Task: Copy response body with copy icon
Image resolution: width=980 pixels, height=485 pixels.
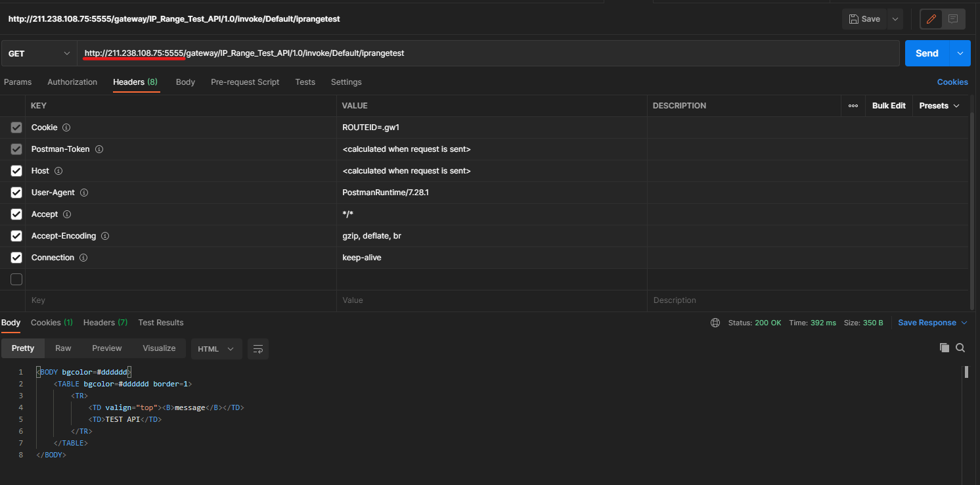Action: point(945,348)
